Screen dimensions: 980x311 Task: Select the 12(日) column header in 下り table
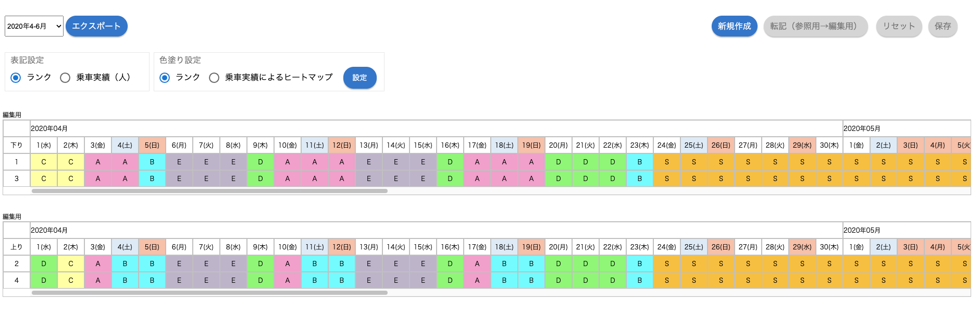pos(342,145)
